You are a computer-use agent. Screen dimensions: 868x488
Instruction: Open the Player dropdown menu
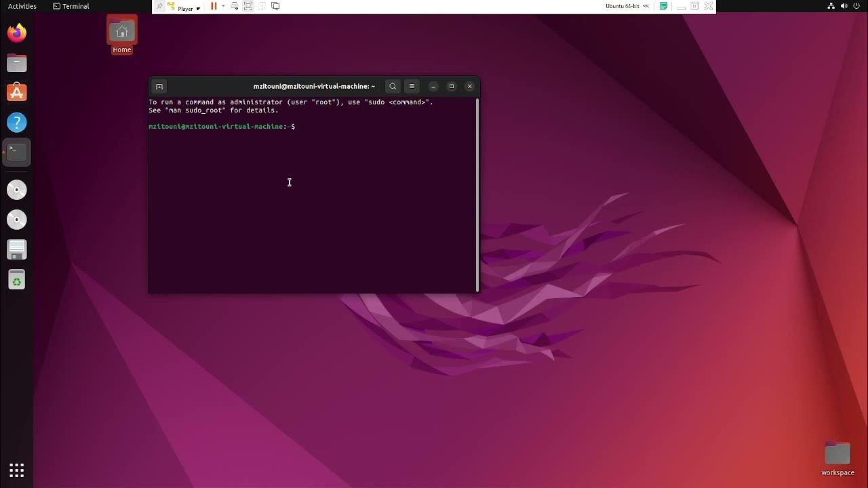[189, 8]
